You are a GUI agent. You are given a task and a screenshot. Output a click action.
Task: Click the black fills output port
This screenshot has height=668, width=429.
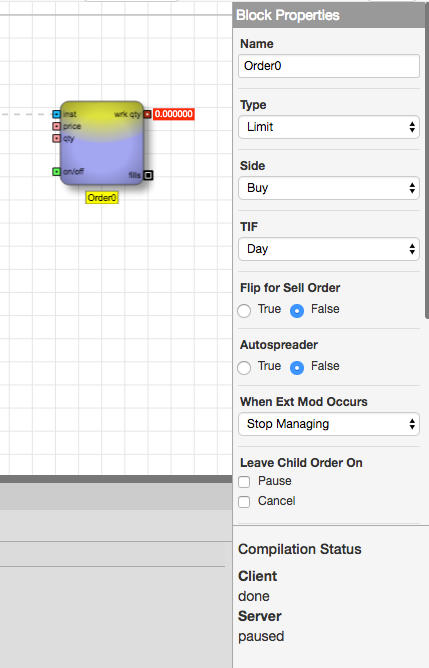pyautogui.click(x=148, y=175)
